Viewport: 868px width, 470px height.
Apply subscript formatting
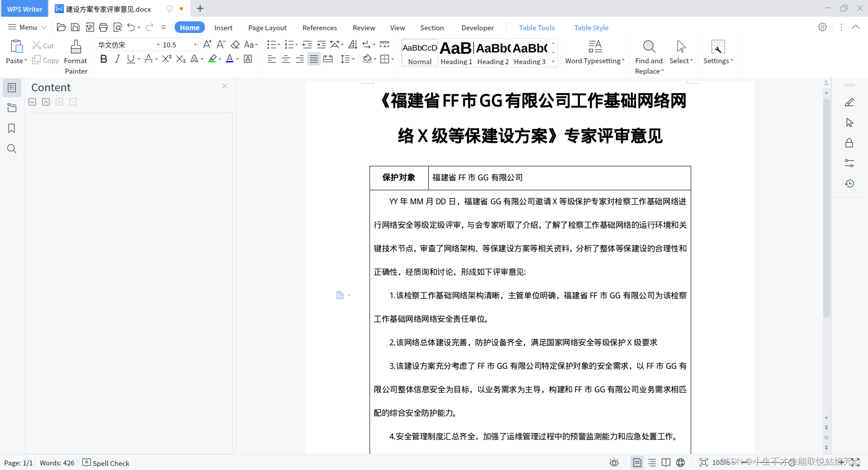click(181, 59)
